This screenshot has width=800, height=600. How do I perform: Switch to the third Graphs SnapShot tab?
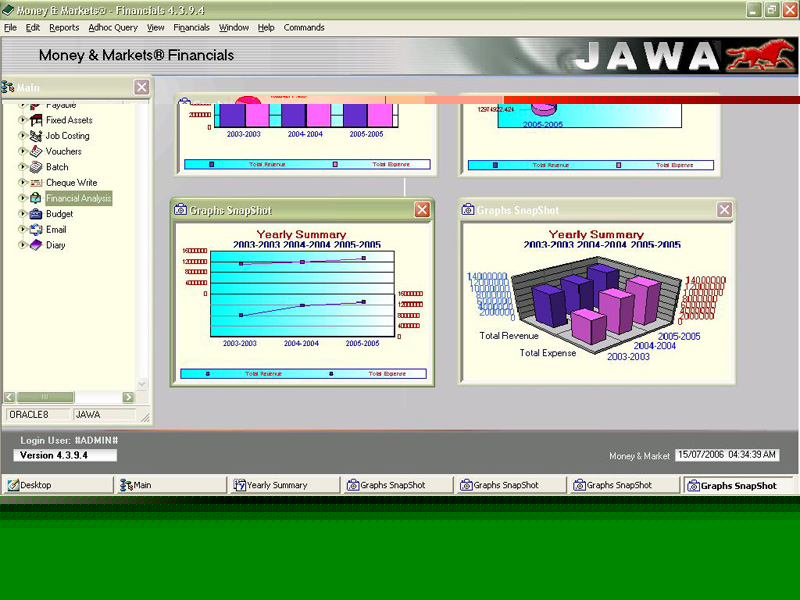click(624, 485)
